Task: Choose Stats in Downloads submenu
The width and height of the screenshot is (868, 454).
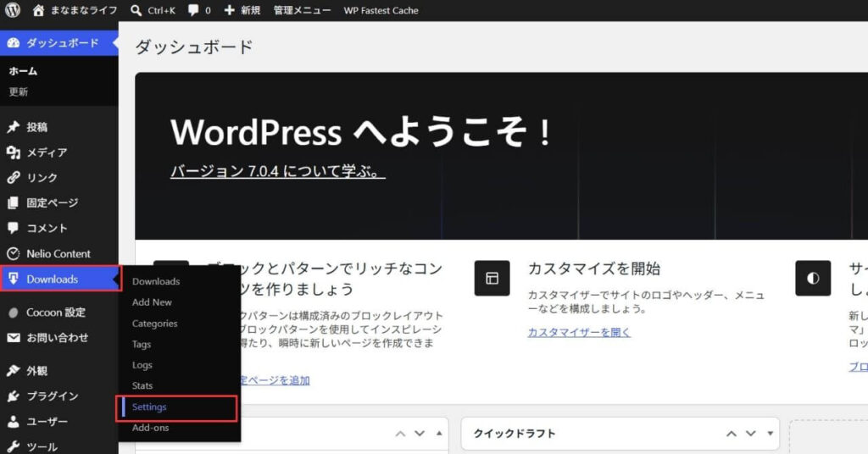Action: click(142, 386)
